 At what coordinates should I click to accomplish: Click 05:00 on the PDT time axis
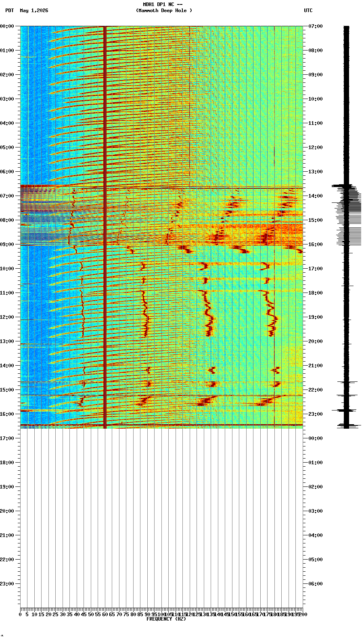click(x=7, y=147)
